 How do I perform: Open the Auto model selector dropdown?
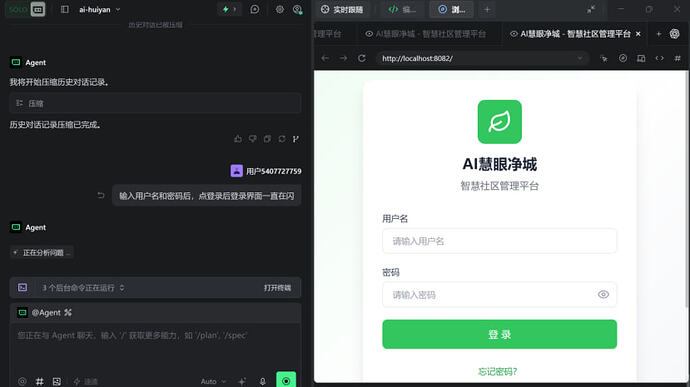tap(213, 381)
